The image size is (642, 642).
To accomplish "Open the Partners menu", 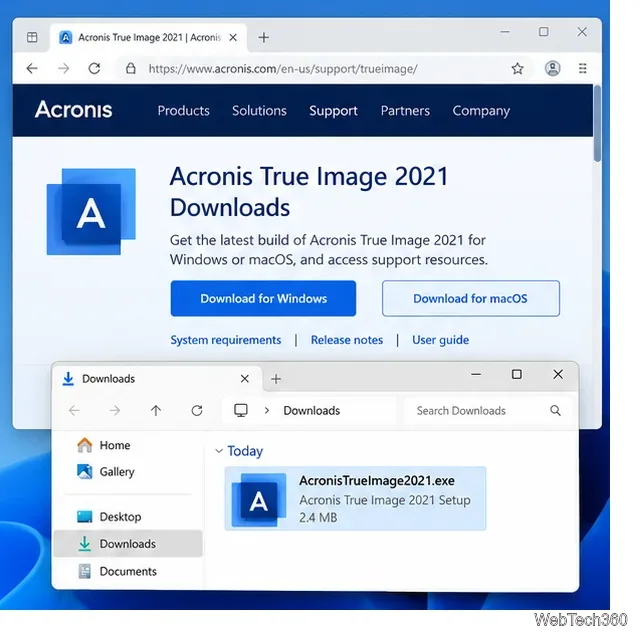I will coord(405,111).
